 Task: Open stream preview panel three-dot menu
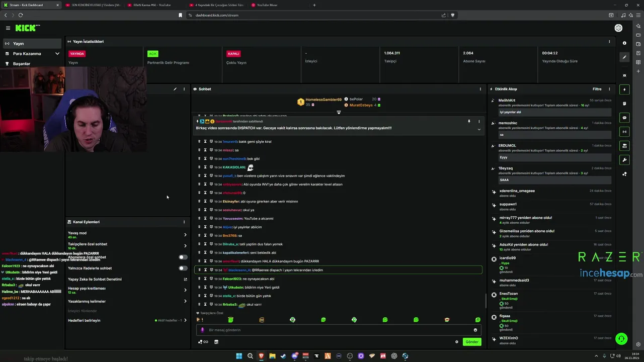184,89
